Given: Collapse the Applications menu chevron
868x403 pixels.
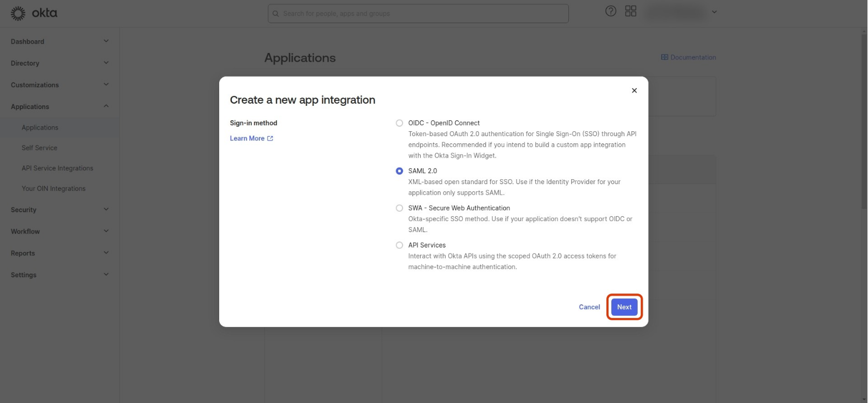Looking at the screenshot, I should [x=106, y=106].
